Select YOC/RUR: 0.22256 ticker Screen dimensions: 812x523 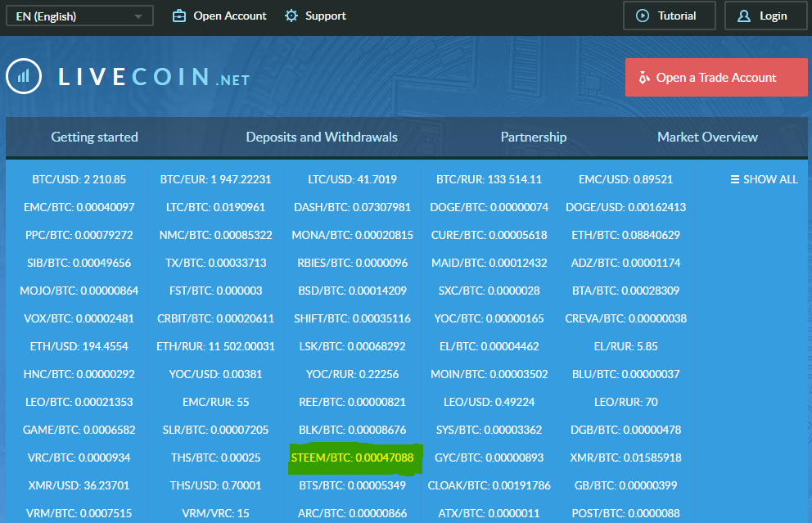tap(353, 374)
